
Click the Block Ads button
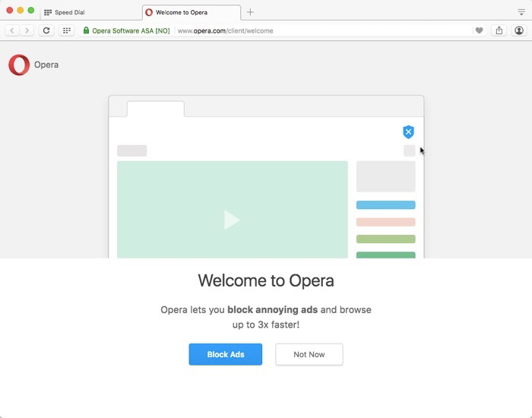tap(226, 354)
